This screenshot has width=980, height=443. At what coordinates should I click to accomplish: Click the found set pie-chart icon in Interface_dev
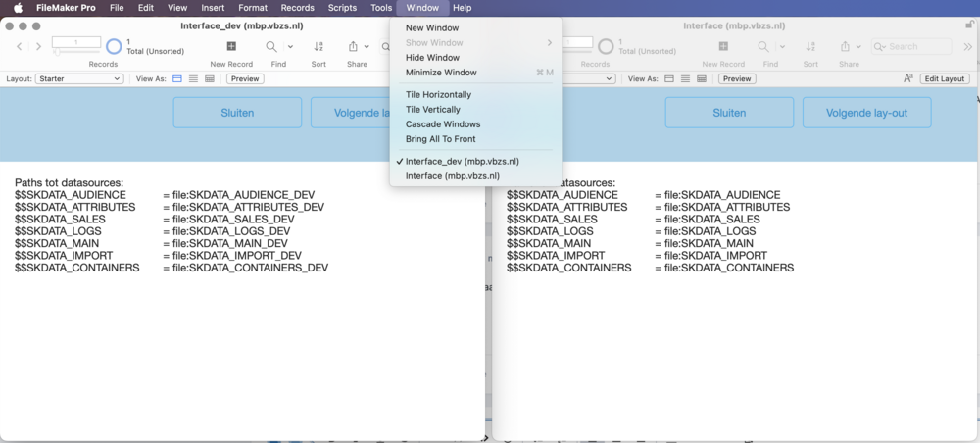pyautogui.click(x=114, y=46)
